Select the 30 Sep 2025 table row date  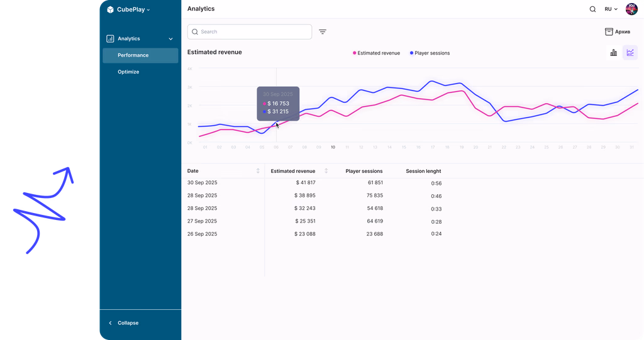[202, 183]
